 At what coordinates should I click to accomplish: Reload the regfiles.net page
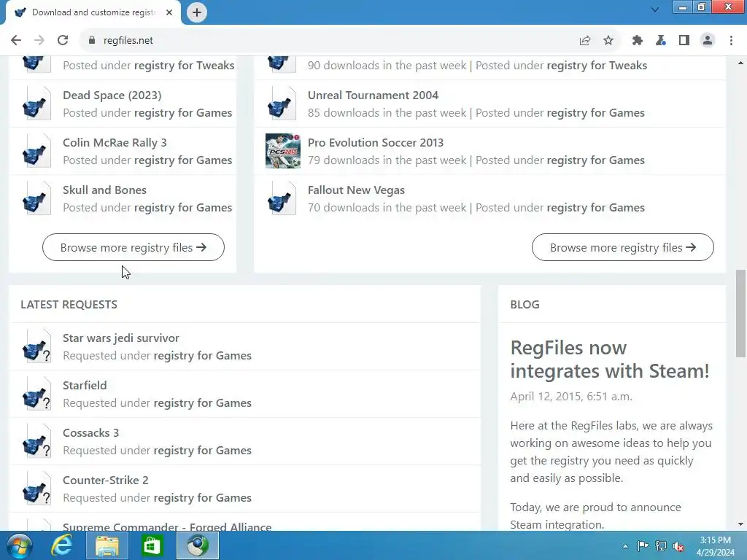63,41
